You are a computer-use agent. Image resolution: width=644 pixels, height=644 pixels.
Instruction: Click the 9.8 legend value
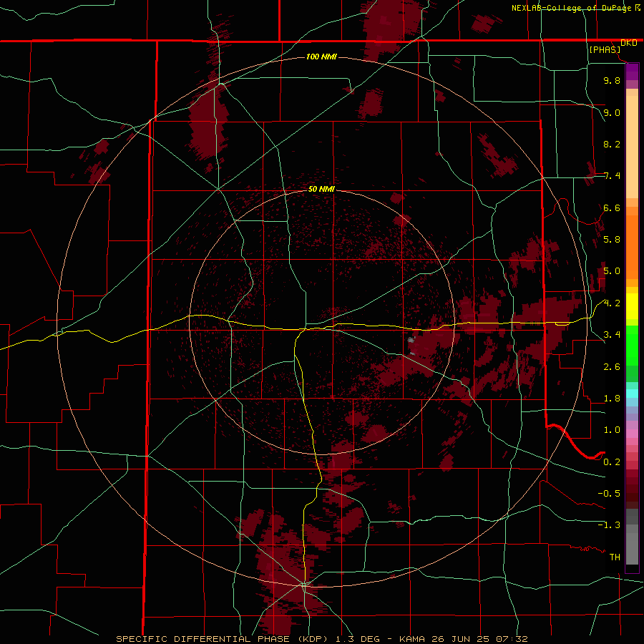click(x=612, y=80)
